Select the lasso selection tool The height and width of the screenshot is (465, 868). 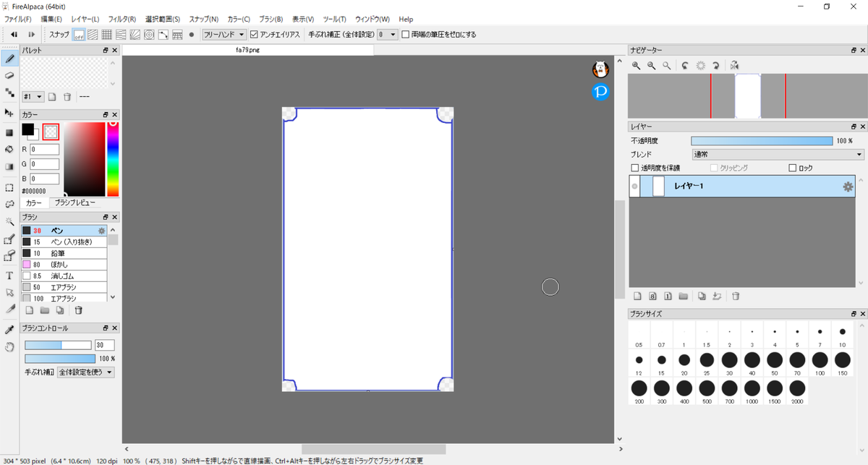(9, 205)
